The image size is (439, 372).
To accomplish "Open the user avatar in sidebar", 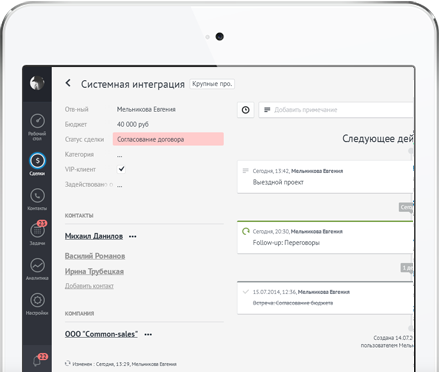I will (37, 83).
